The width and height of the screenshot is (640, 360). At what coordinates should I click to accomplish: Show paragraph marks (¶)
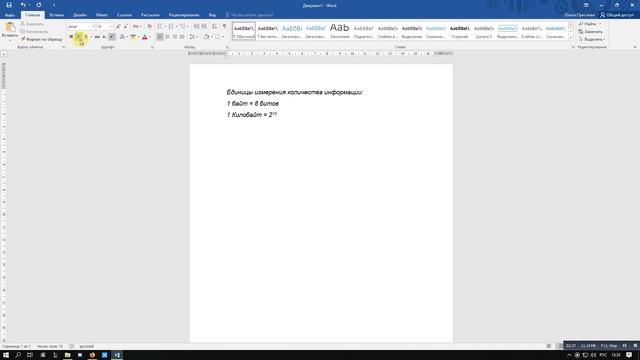pyautogui.click(x=224, y=27)
